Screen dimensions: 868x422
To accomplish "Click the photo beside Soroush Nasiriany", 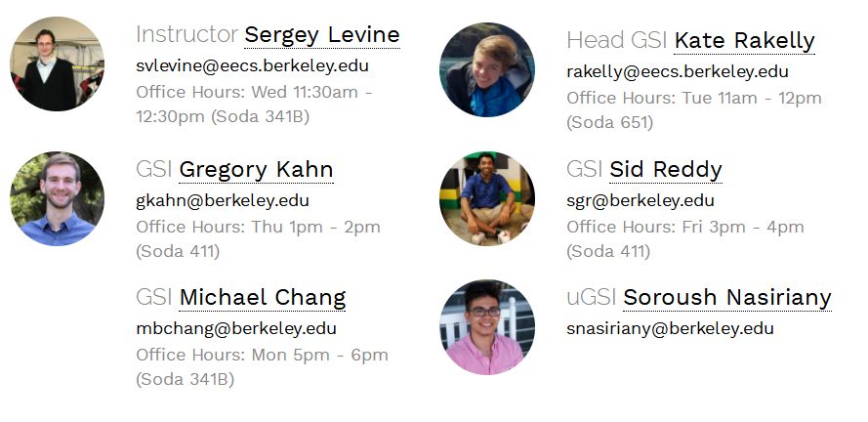I will [x=487, y=327].
